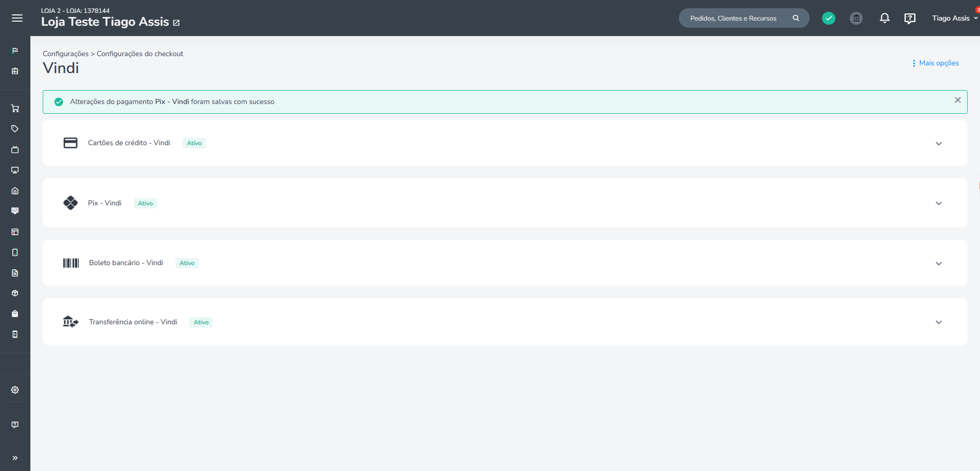Click the Pedidos, Clientes e Recursos search field
The width and height of the screenshot is (980, 471).
click(733, 18)
